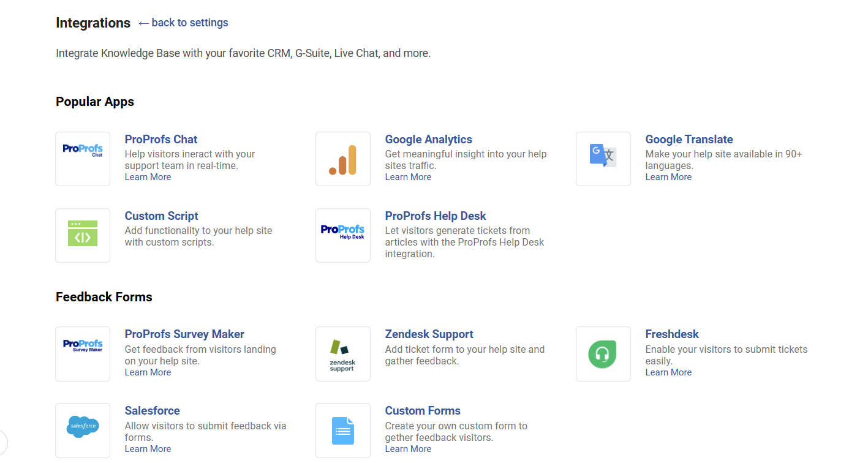Screen dimensions: 868x463
Task: Click Learn More under Freshdesk
Action: [668, 372]
